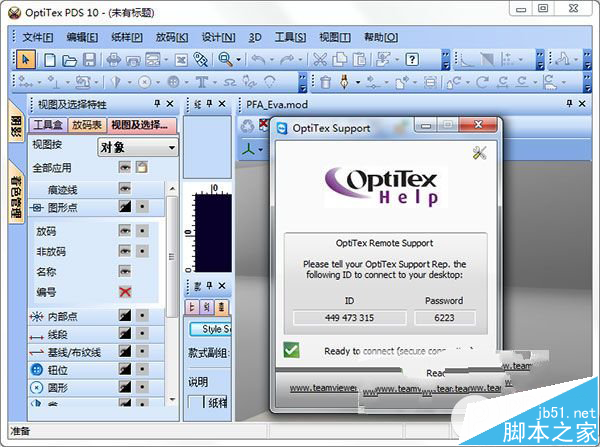Open the 放码[K] menu
600x447 pixels.
tap(171, 37)
